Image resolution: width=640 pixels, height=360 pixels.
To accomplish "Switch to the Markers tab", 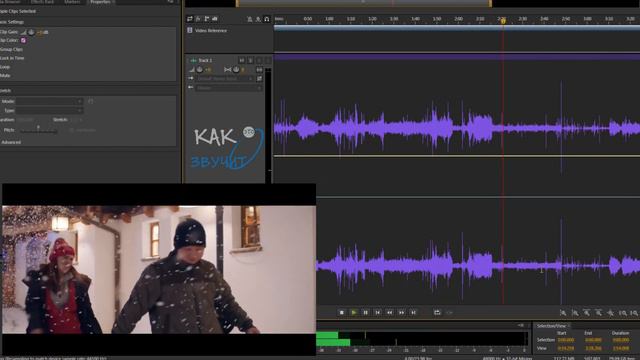I will click(72, 2).
